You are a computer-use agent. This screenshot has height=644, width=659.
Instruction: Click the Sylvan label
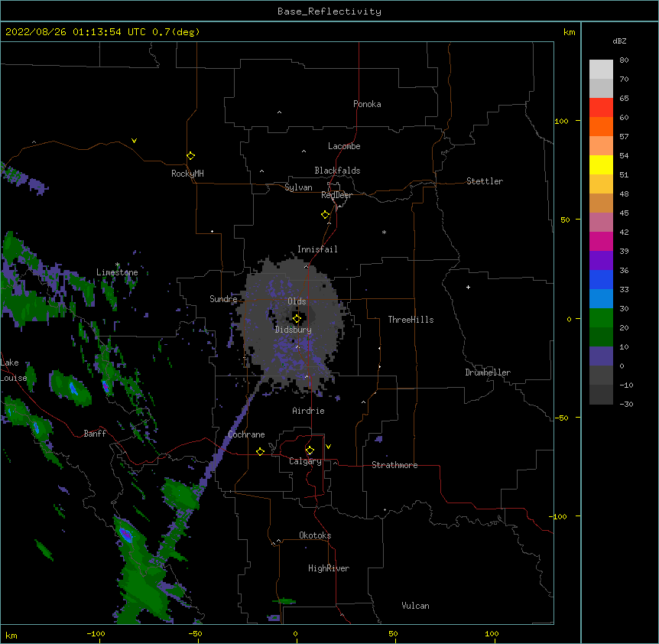click(298, 187)
